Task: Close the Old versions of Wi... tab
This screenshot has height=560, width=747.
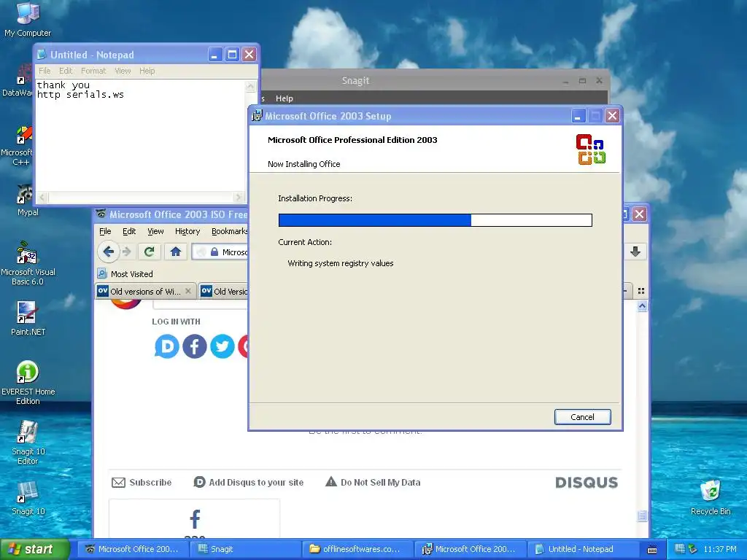Action: tap(188, 291)
